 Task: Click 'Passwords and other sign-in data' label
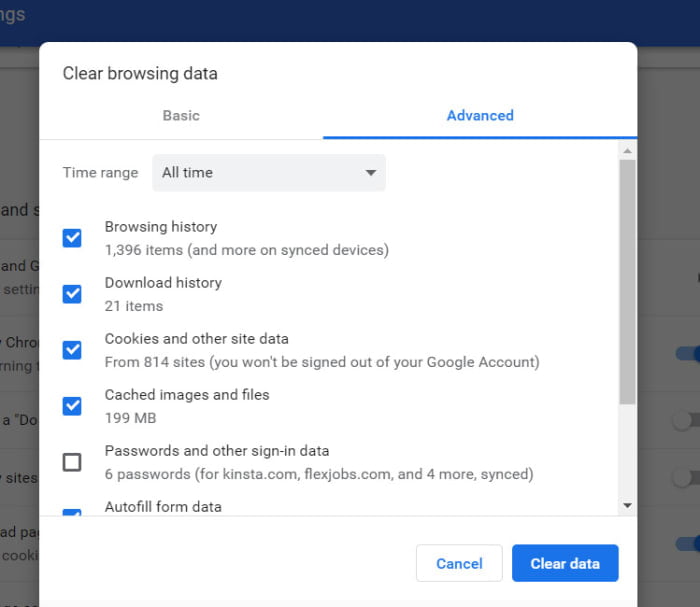tap(217, 451)
